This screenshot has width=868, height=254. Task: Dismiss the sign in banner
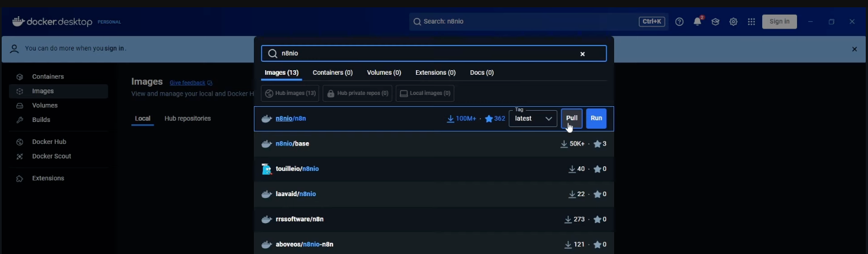[x=854, y=49]
